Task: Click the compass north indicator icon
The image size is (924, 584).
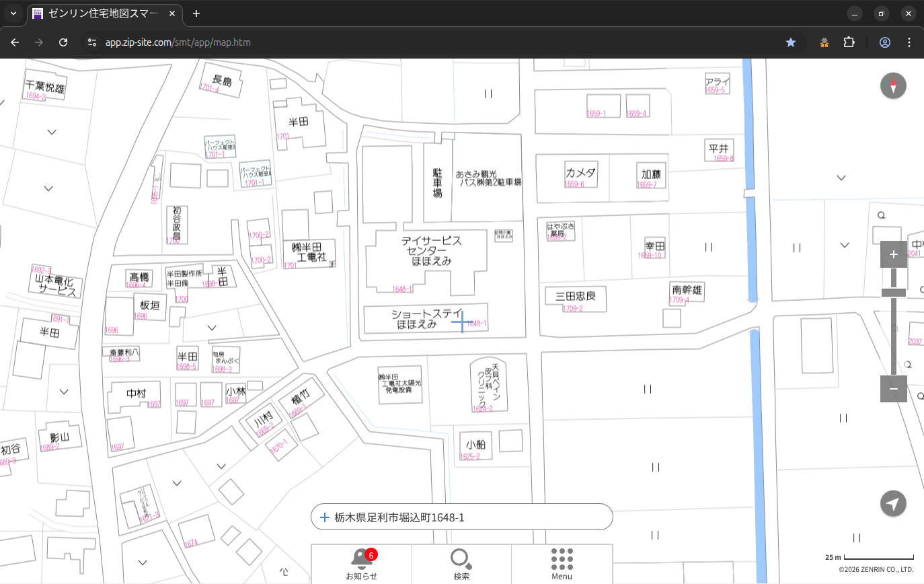Action: point(893,86)
